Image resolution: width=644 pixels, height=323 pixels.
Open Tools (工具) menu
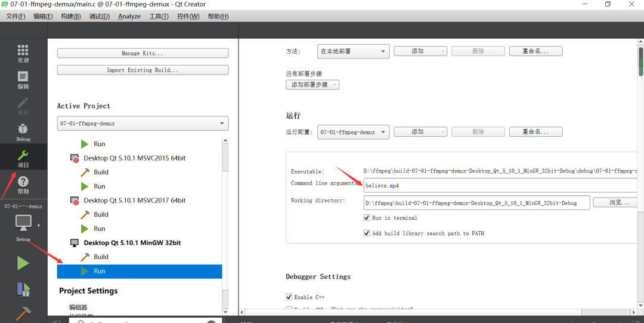point(159,16)
